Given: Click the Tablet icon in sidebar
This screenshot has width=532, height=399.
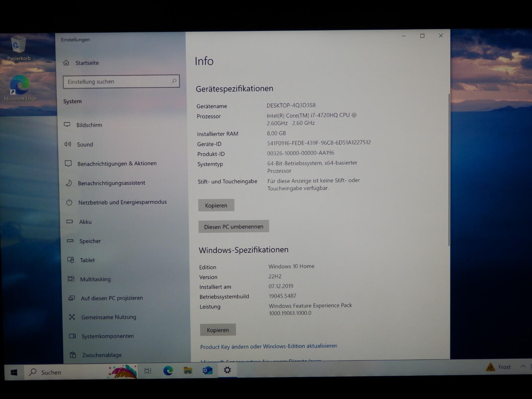Looking at the screenshot, I should [x=70, y=260].
